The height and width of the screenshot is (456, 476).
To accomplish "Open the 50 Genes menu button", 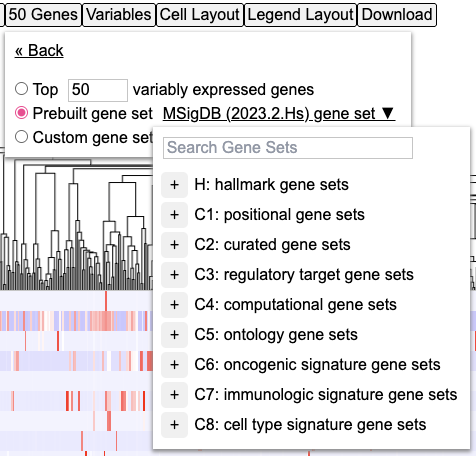I will (43, 15).
